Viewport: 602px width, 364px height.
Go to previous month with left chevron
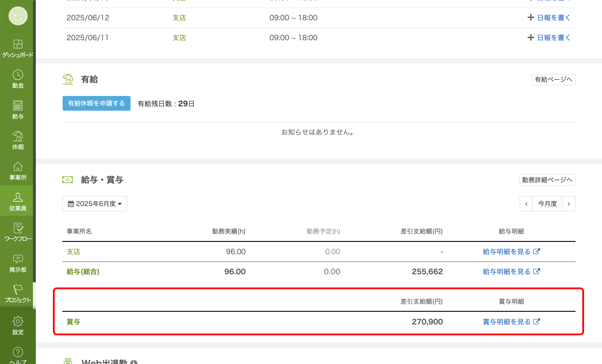point(526,204)
